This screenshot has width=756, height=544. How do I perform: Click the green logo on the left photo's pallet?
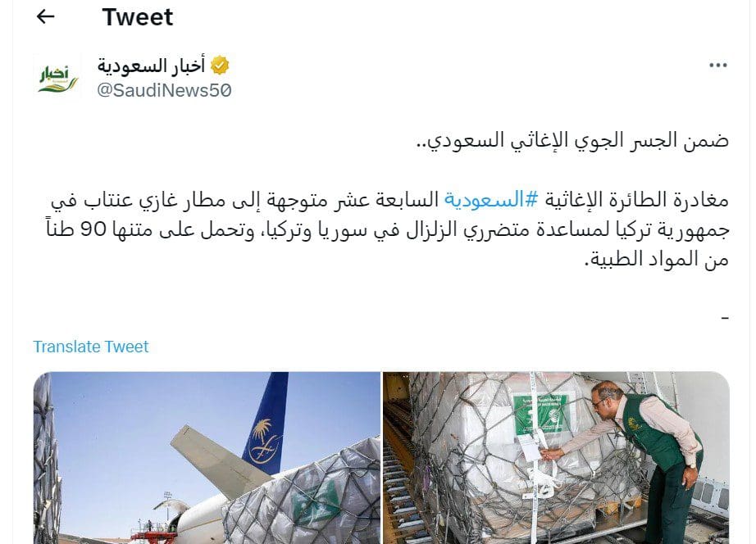[317, 504]
